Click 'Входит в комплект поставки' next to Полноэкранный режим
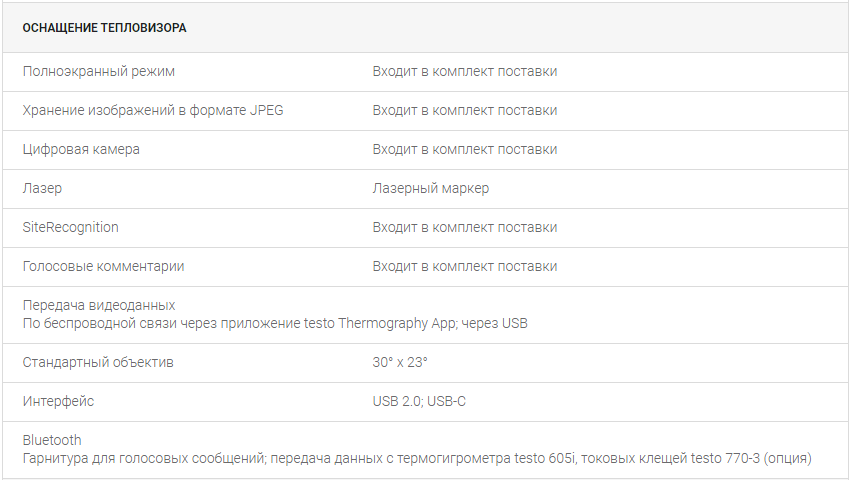The height and width of the screenshot is (480, 851). click(x=465, y=72)
